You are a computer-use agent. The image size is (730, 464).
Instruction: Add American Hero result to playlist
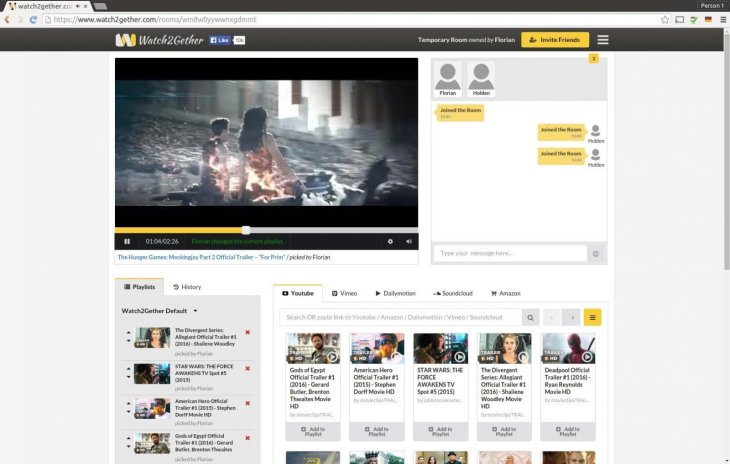click(x=377, y=431)
